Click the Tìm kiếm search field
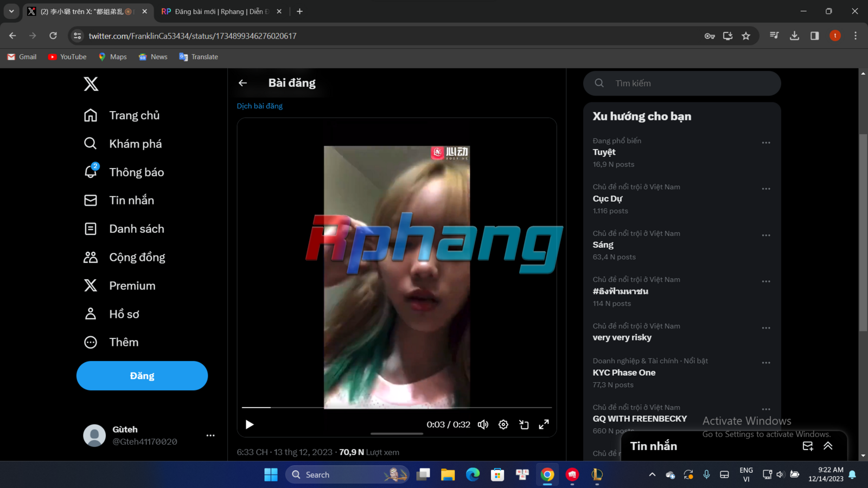This screenshot has height=488, width=868. point(682,83)
